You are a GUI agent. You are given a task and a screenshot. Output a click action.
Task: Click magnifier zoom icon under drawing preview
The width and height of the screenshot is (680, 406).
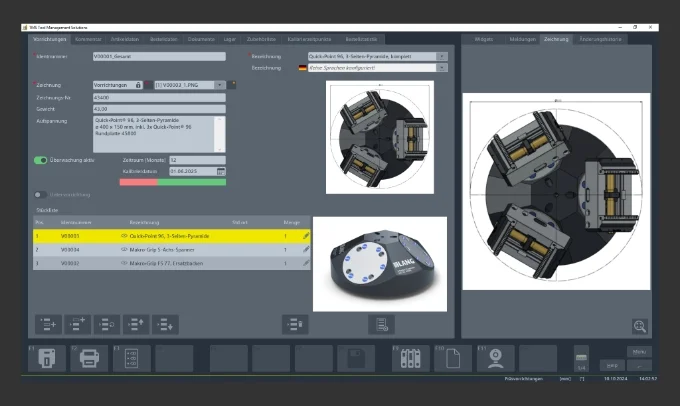pos(639,326)
